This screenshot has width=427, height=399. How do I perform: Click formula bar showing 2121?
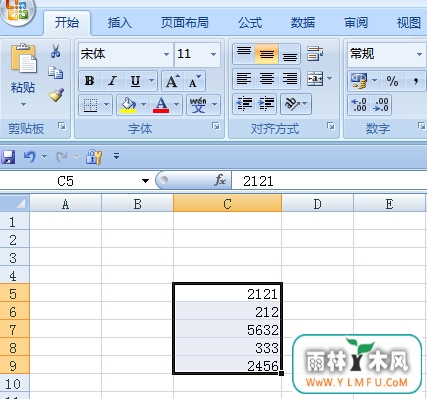[x=329, y=181]
